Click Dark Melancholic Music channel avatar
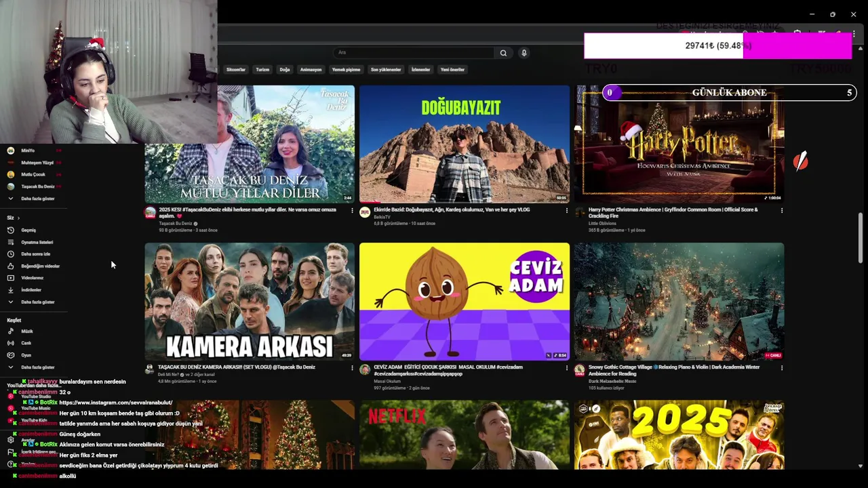Screen dimensions: 868x488 [x=580, y=369]
